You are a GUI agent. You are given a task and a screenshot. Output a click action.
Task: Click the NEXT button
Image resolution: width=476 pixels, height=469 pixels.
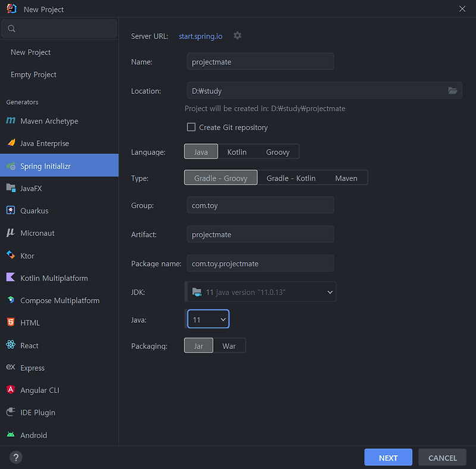tap(388, 458)
